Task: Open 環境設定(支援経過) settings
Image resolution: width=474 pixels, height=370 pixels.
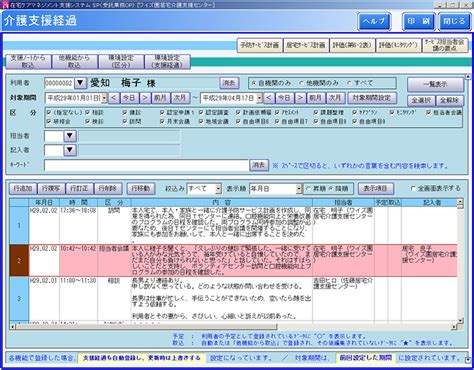Action: [x=167, y=62]
